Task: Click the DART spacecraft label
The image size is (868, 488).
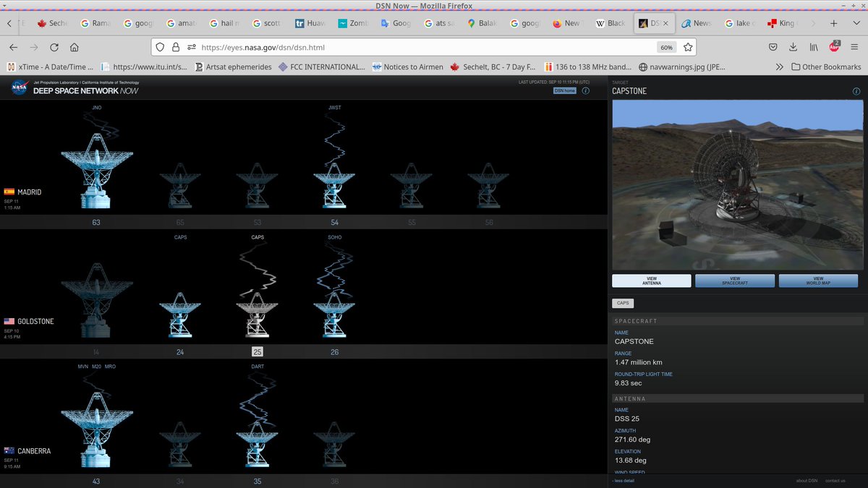Action: point(258,367)
